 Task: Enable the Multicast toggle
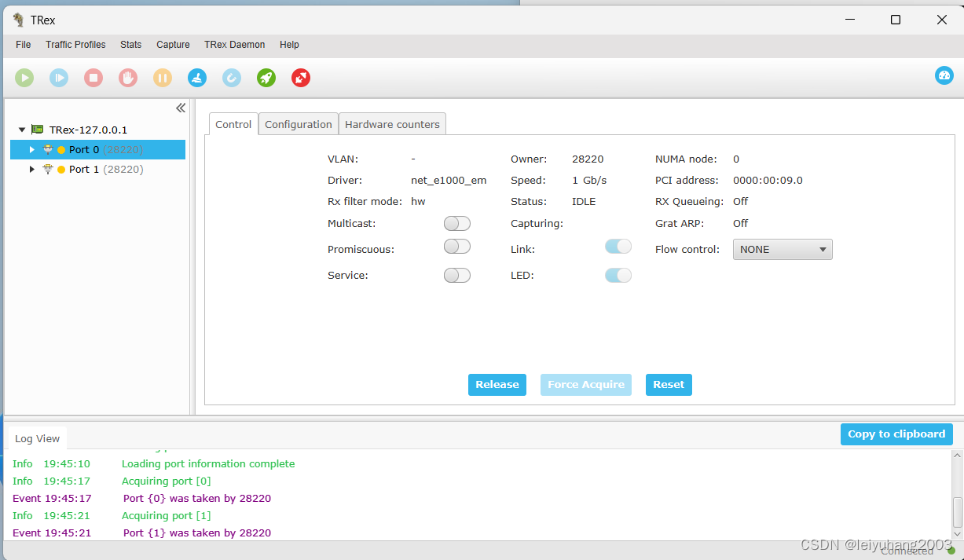[456, 223]
